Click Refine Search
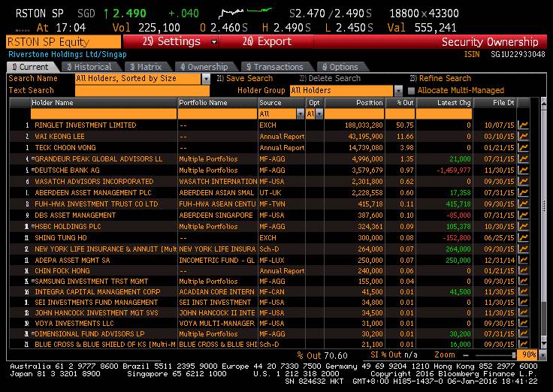This screenshot has width=553, height=392. point(440,78)
